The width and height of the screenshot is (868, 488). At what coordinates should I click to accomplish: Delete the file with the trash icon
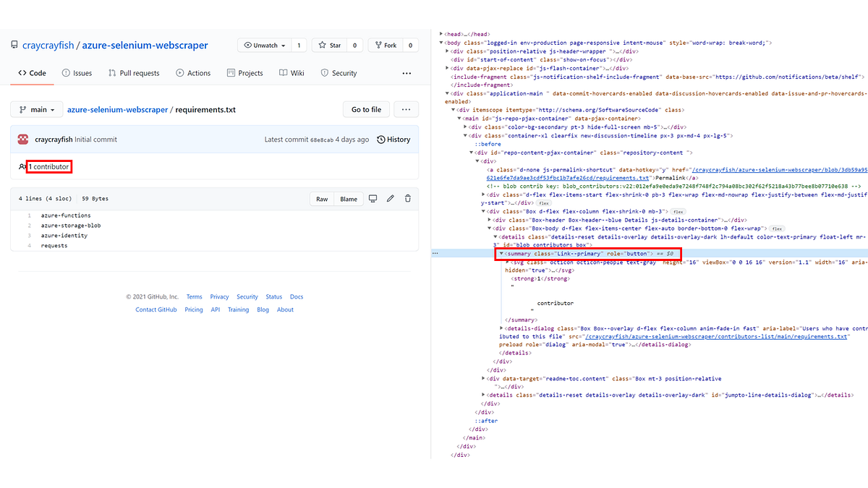[407, 198]
